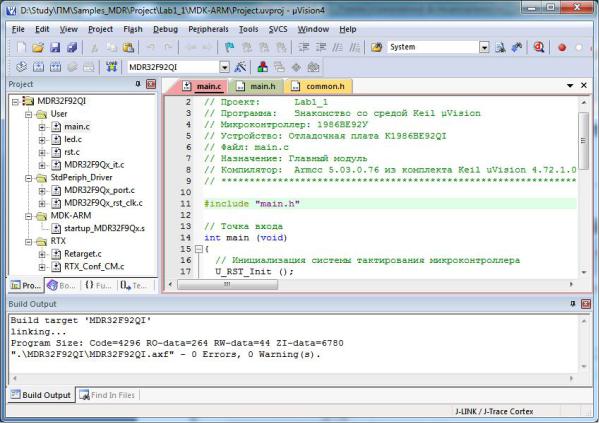Viewport: 599px width, 423px height.
Task: Create a new file with the New icon
Action: 21,47
